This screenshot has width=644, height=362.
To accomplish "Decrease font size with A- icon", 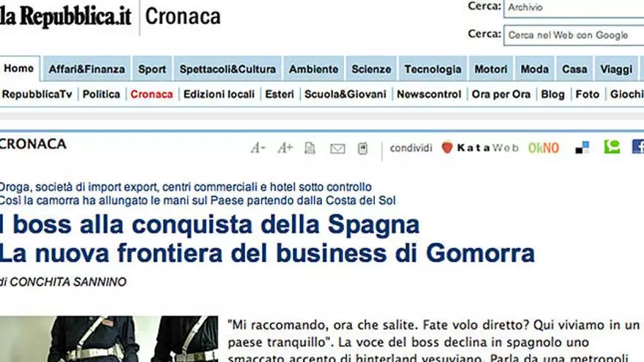I will tap(258, 148).
